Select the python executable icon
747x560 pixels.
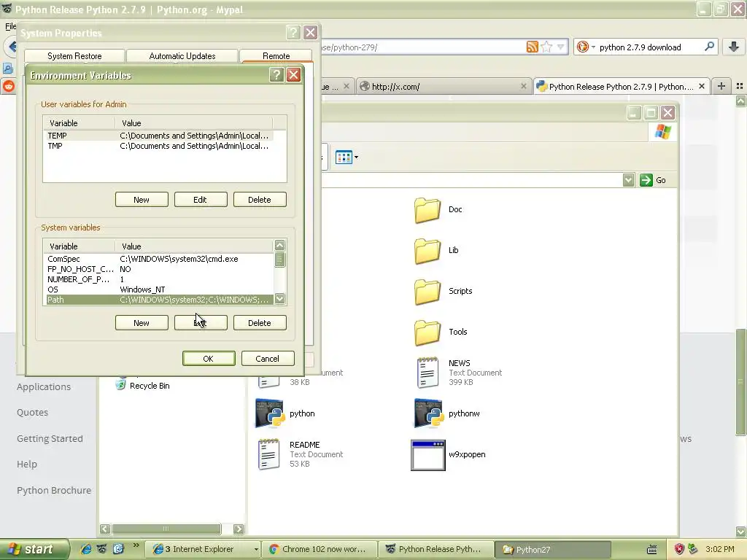click(270, 413)
